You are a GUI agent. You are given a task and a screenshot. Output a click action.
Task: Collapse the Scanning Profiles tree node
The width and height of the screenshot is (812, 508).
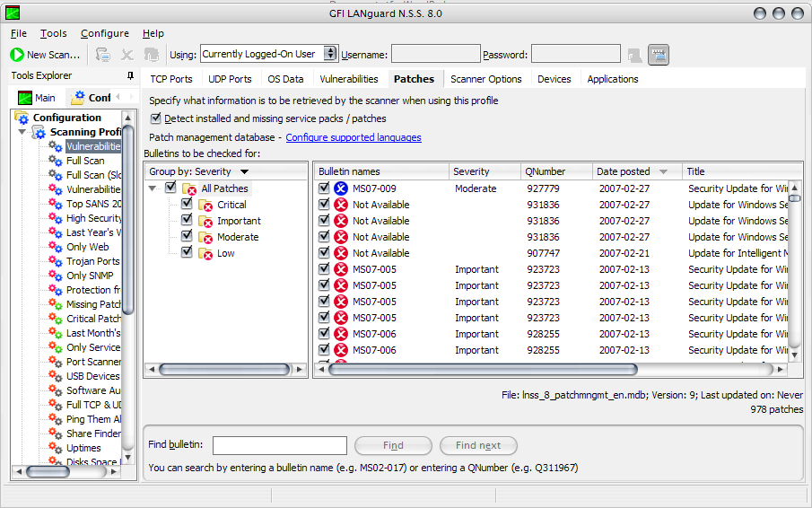(x=22, y=132)
